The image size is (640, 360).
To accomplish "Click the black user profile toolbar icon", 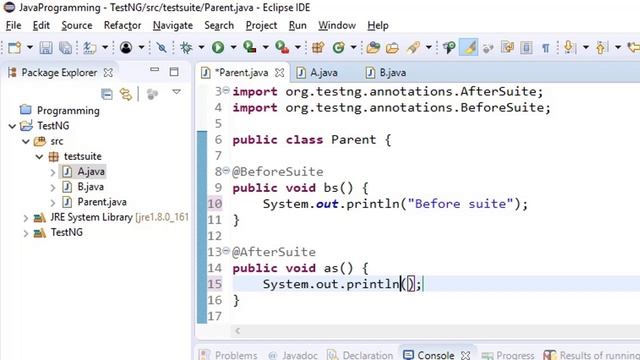I will [126, 48].
